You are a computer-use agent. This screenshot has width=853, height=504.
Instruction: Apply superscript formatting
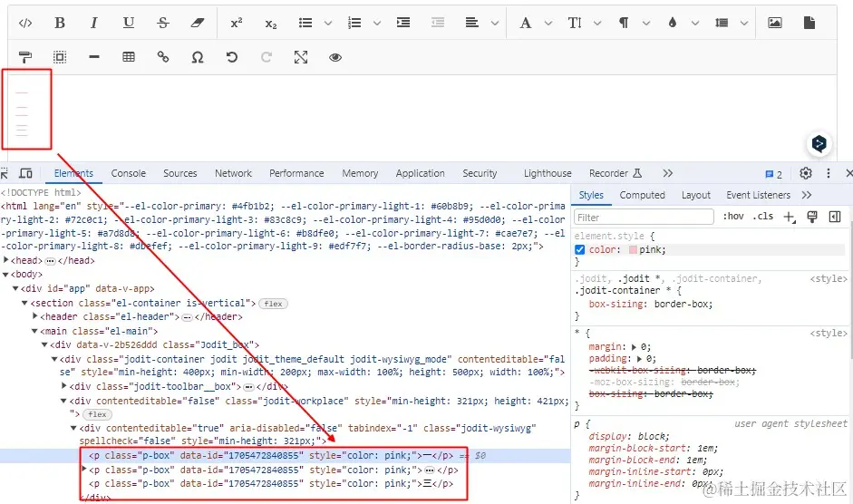(236, 23)
